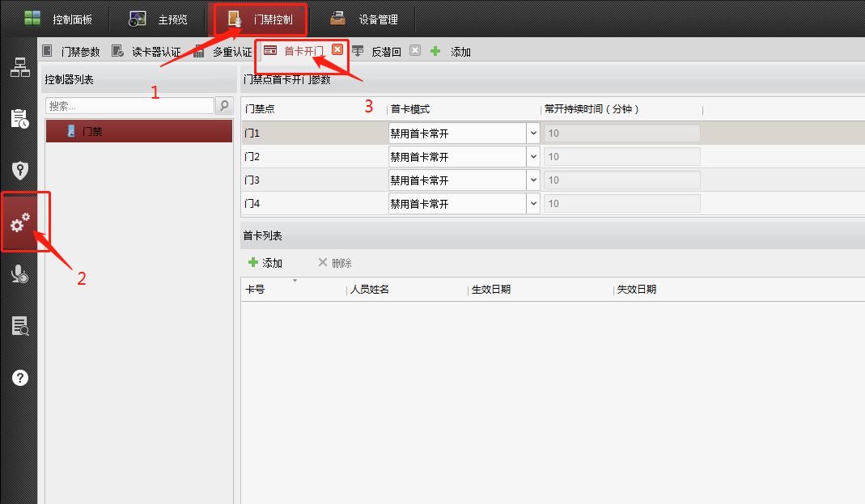Switch to the 设备管理 top tab
865x504 pixels.
364,19
